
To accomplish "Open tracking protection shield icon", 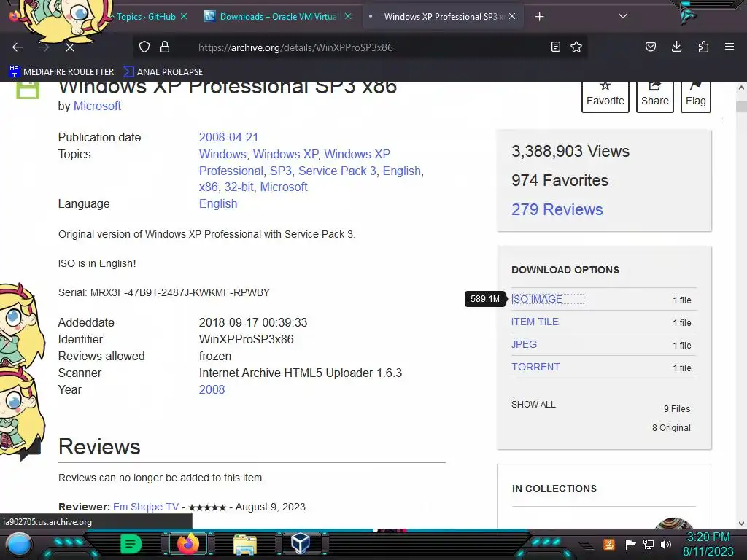I will 144,47.
